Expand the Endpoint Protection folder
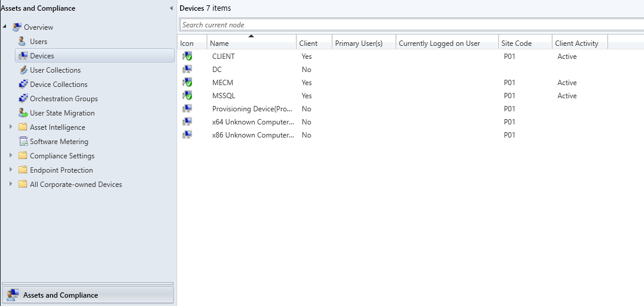Image resolution: width=644 pixels, height=306 pixels. tap(11, 170)
